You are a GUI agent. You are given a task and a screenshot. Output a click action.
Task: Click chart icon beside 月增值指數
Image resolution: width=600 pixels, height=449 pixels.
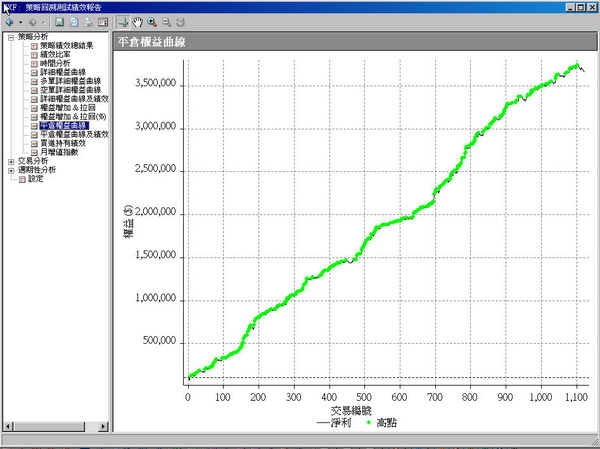[34, 152]
